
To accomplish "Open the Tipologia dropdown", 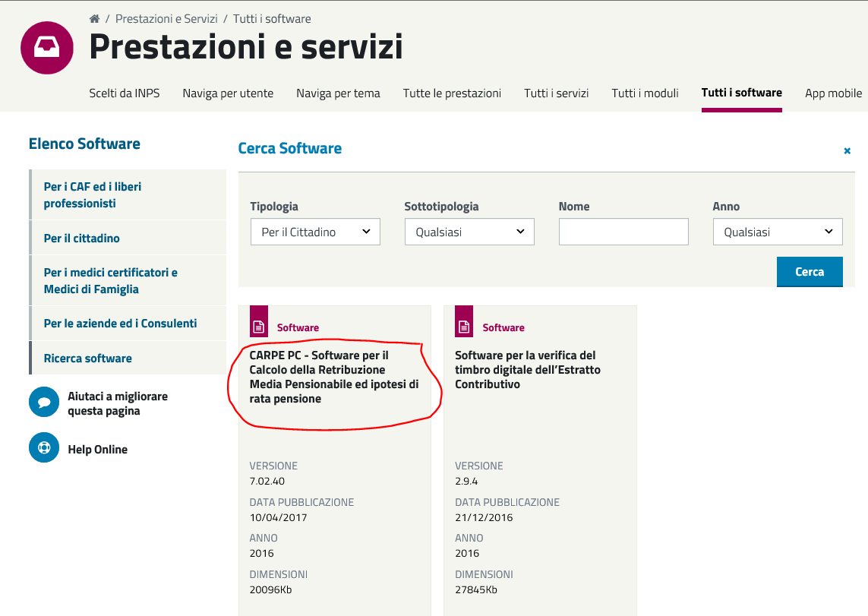I will tap(315, 232).
